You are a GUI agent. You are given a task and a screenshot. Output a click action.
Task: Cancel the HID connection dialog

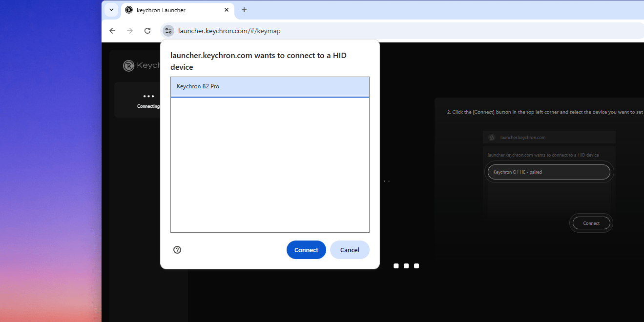[x=350, y=250]
